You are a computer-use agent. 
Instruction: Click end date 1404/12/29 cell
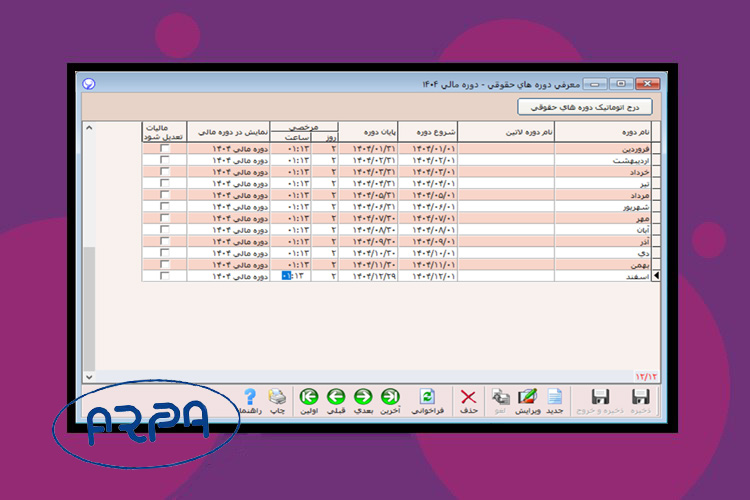pyautogui.click(x=368, y=276)
